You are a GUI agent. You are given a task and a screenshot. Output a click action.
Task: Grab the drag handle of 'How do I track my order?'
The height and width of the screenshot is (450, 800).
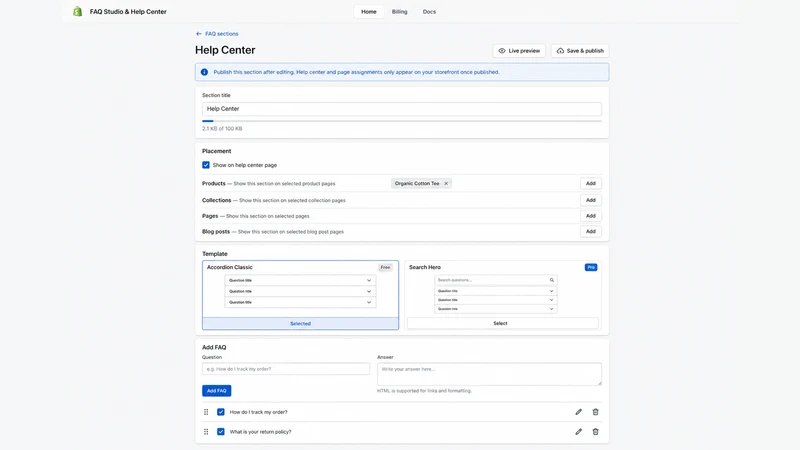206,412
